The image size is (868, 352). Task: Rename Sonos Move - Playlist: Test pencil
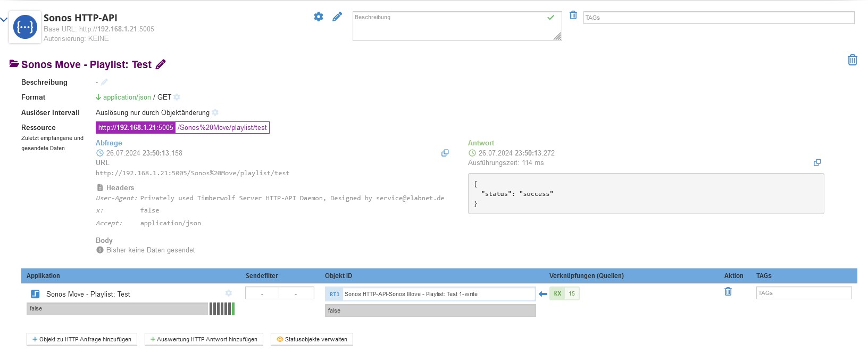click(161, 64)
